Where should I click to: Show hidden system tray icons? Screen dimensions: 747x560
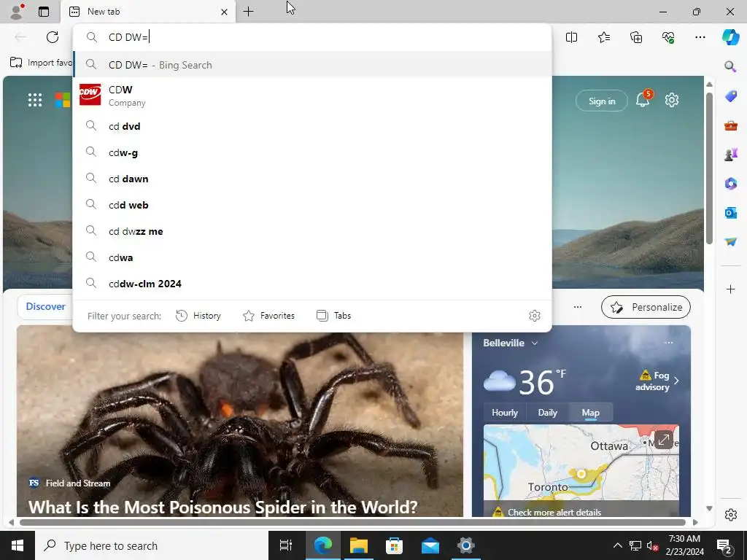click(x=617, y=545)
